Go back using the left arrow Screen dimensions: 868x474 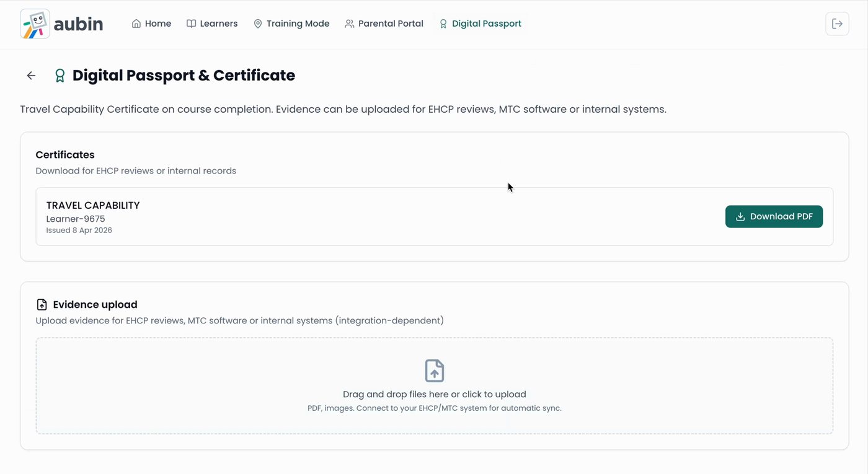pyautogui.click(x=31, y=76)
